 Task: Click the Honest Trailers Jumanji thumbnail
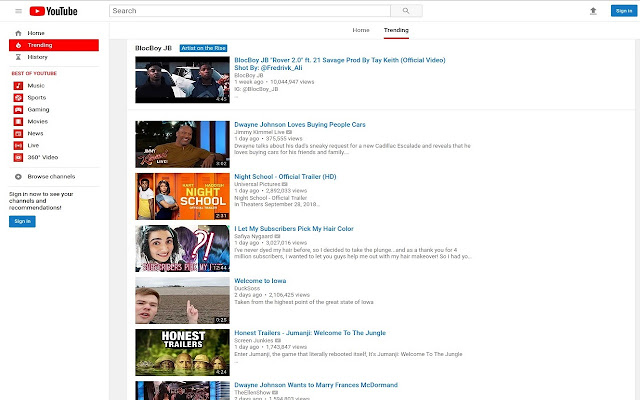pyautogui.click(x=182, y=352)
